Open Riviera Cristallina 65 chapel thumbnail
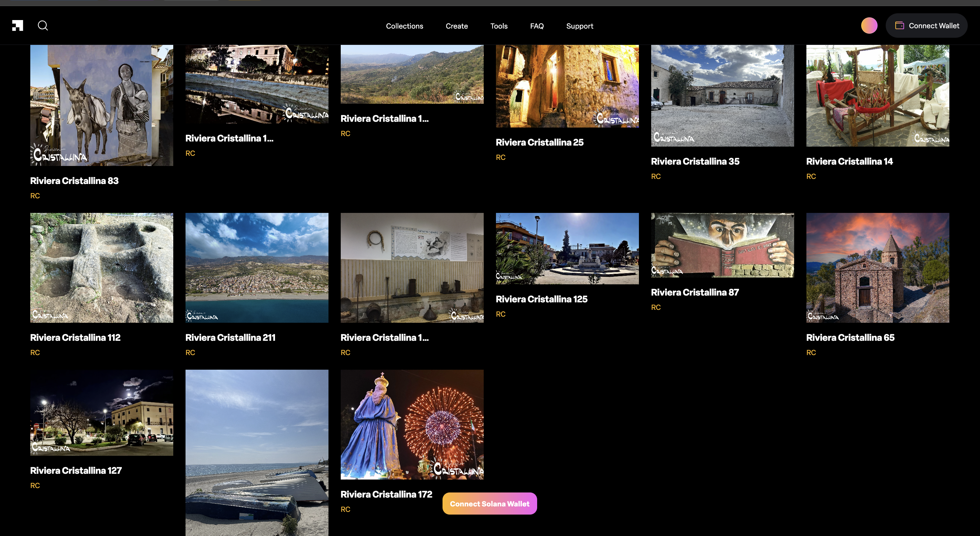The image size is (980, 536). point(878,268)
